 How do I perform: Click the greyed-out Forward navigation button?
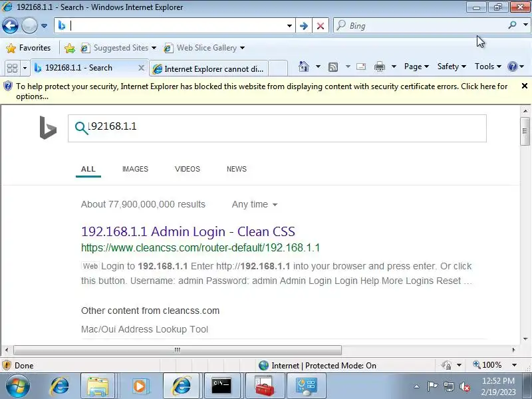(29, 25)
